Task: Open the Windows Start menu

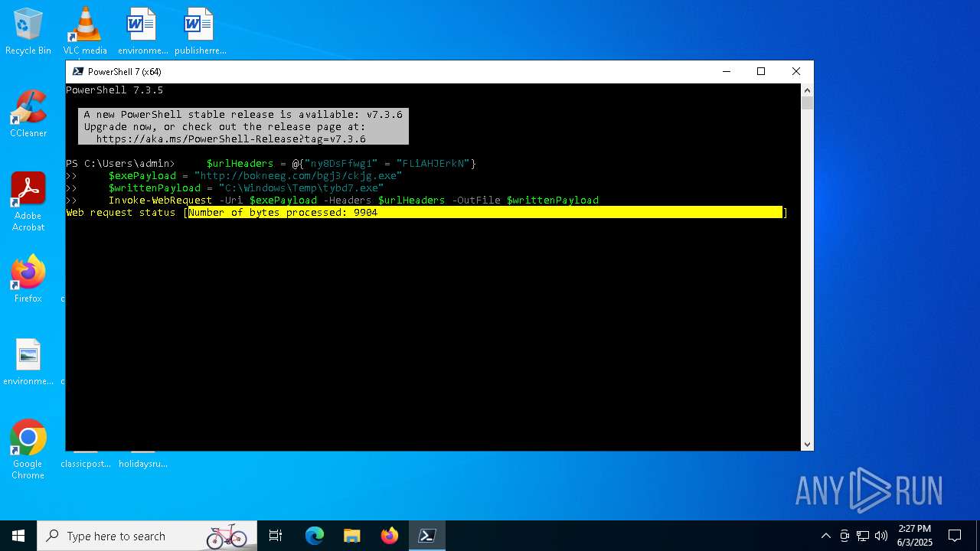Action: 18,536
